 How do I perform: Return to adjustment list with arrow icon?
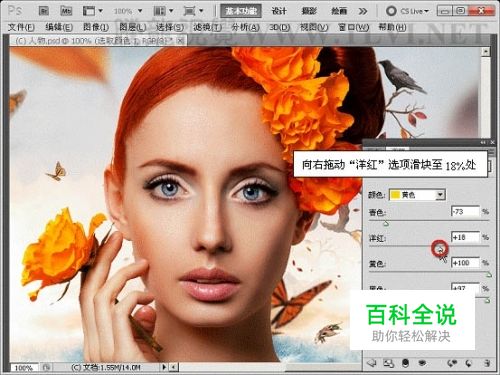pos(371,363)
